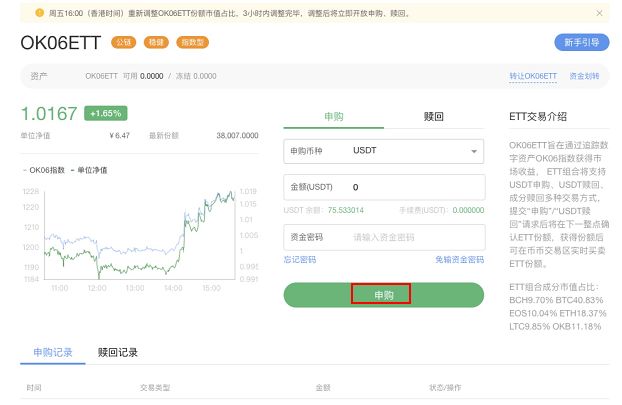The image size is (622, 405).
Task: Click the USDT balance 75.533014
Action: (346, 210)
